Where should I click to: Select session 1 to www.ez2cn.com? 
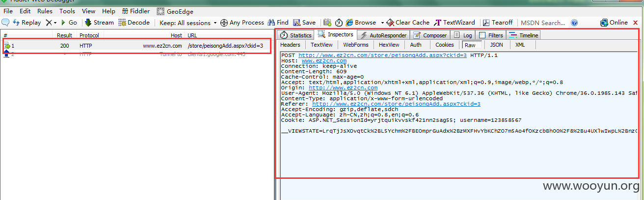[136, 46]
